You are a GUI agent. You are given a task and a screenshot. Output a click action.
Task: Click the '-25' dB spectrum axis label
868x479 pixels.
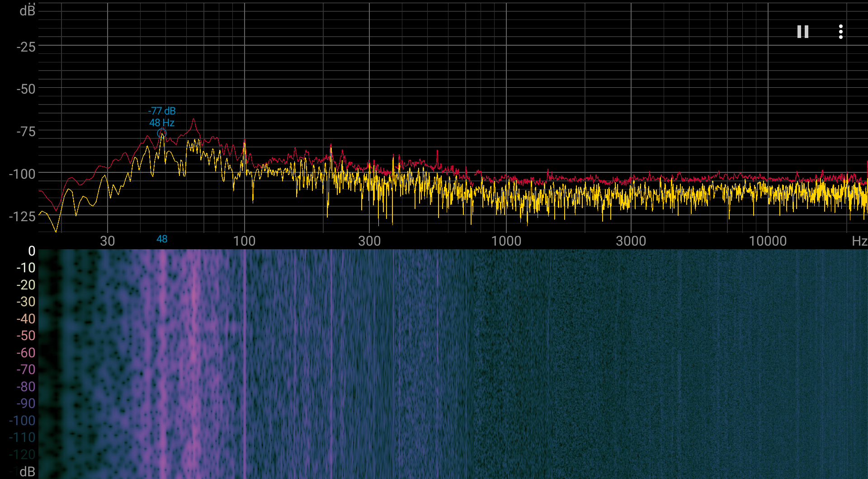pyautogui.click(x=26, y=47)
